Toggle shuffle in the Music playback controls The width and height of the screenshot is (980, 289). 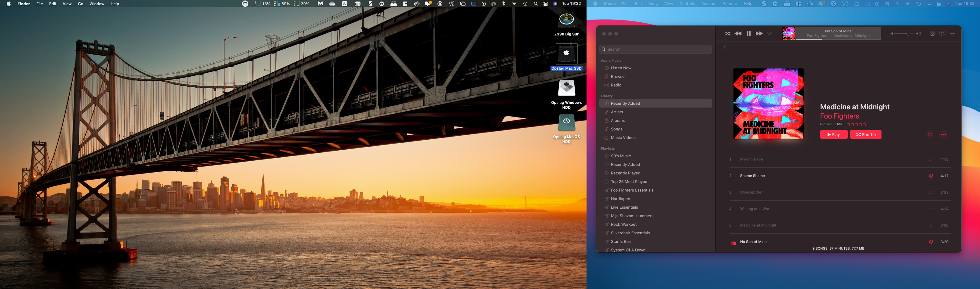[727, 34]
